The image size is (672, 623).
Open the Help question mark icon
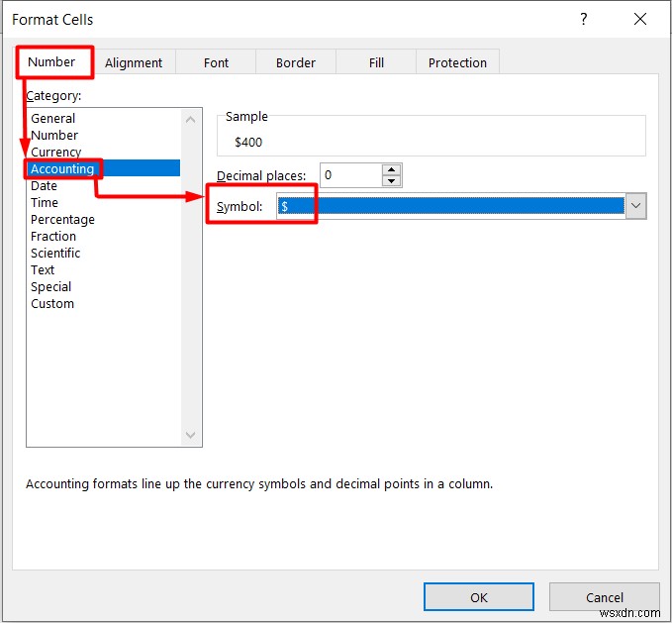coord(583,19)
